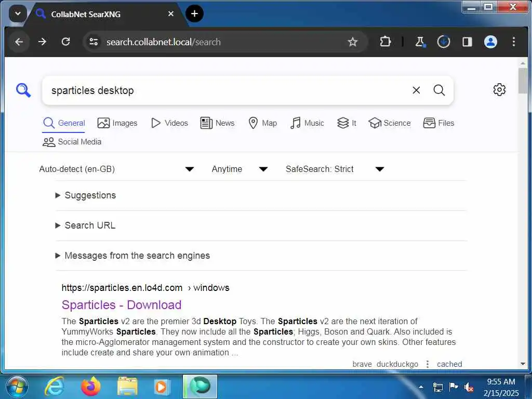Viewport: 532px width, 399px height.
Task: Expand Messages from the search engines
Action: (132, 256)
